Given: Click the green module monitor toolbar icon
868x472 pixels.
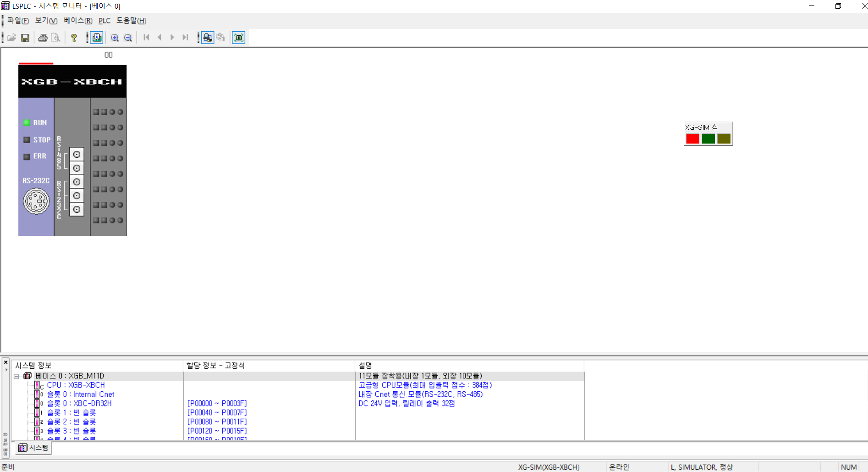Looking at the screenshot, I should [239, 38].
